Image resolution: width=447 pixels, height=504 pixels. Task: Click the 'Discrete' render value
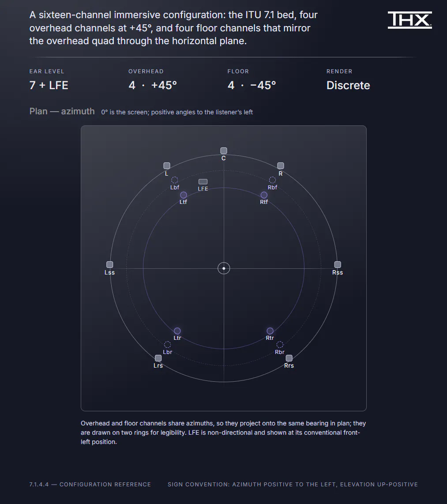click(348, 86)
